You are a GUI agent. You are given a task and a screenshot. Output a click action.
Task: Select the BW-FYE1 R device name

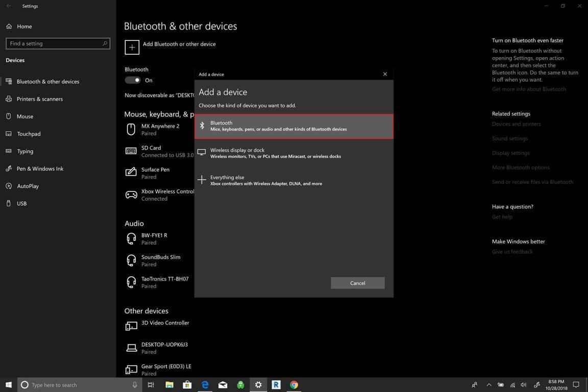154,235
